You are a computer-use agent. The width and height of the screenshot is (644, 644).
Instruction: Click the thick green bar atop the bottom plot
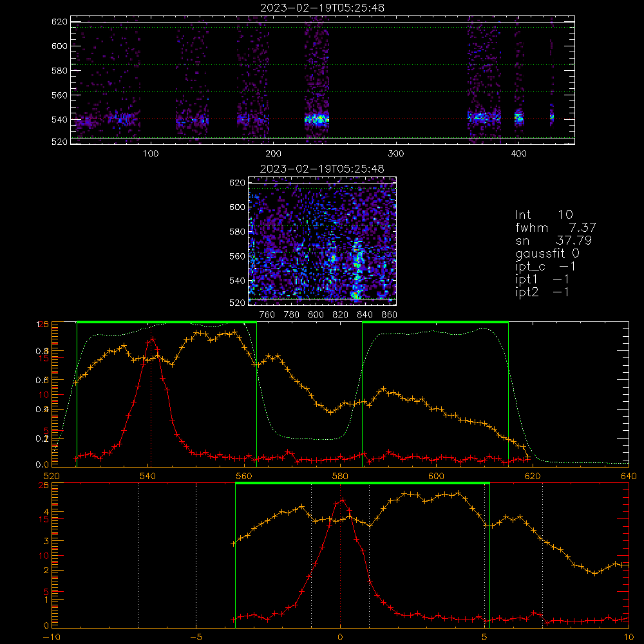point(363,484)
